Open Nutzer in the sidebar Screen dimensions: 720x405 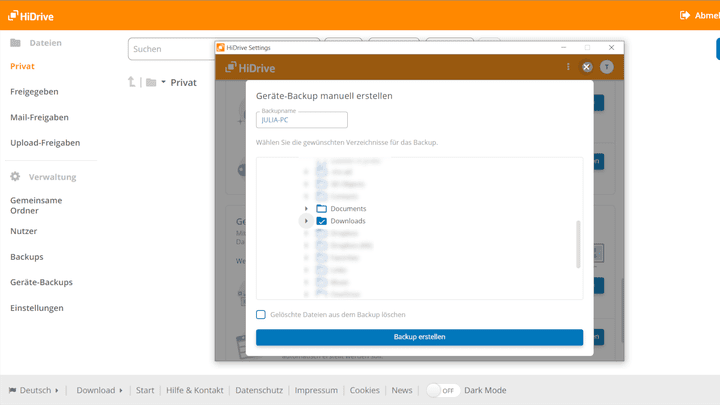(24, 231)
